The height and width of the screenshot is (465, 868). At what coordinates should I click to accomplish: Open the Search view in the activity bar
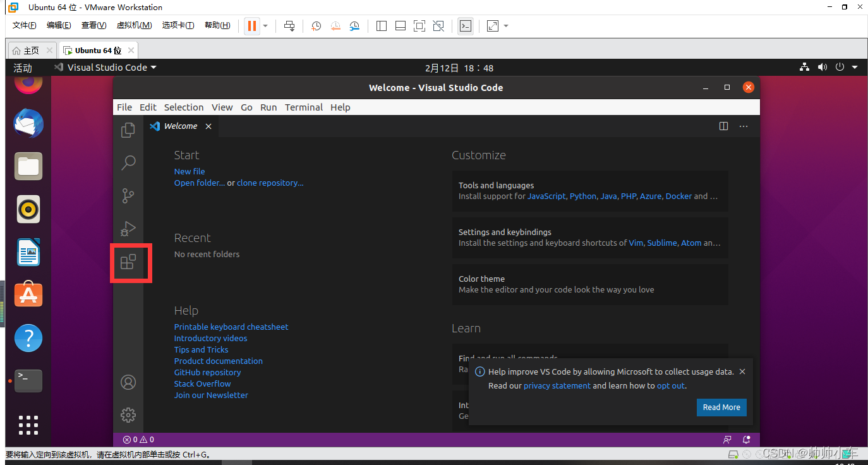(128, 162)
